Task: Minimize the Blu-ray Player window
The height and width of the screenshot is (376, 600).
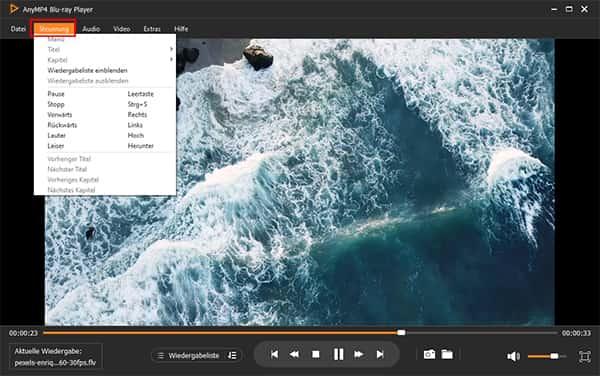Action: 554,9
